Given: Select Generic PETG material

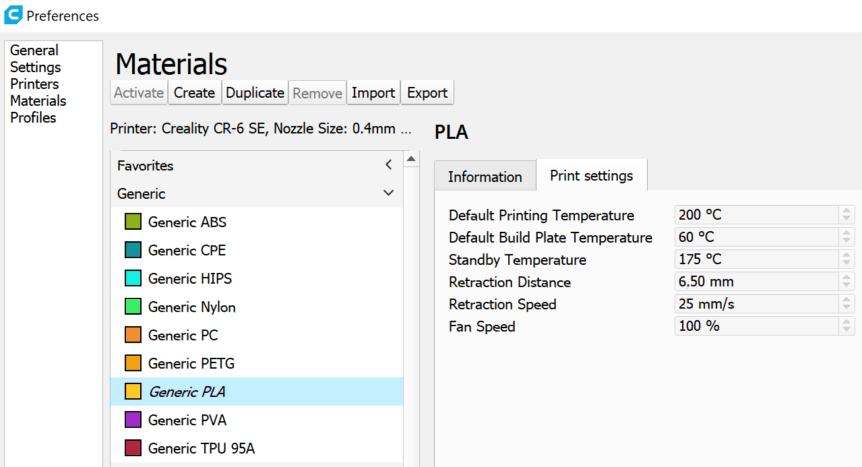Looking at the screenshot, I should pyautogui.click(x=257, y=364).
